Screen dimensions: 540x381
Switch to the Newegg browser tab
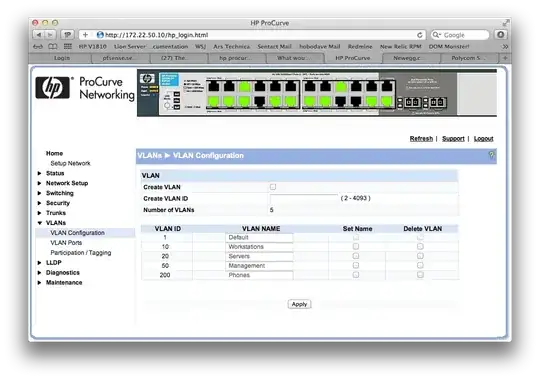[x=412, y=58]
